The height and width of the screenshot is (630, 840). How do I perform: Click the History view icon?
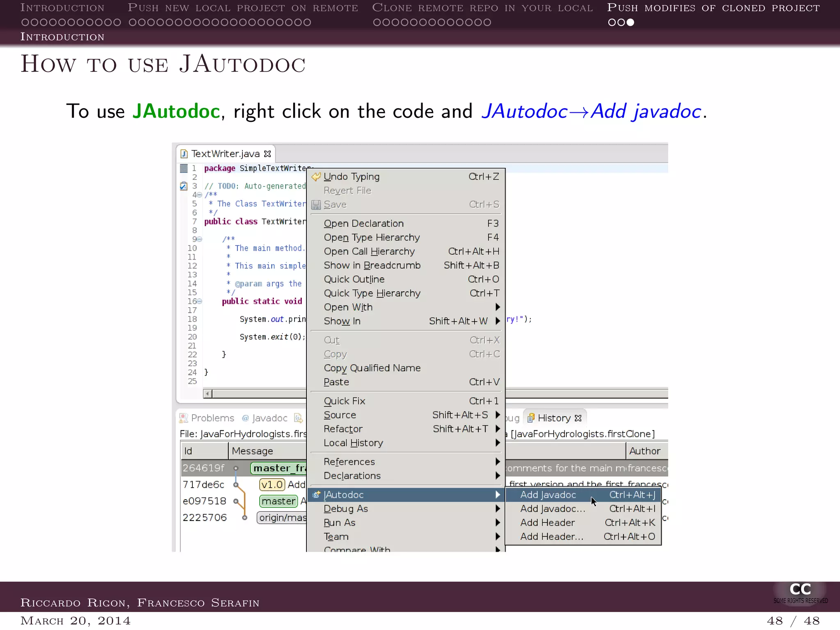pos(531,418)
